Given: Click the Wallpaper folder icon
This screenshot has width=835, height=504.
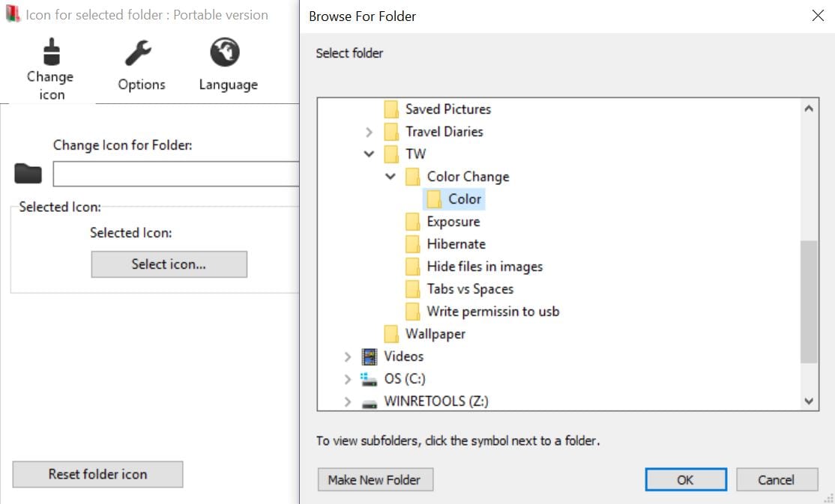Looking at the screenshot, I should tap(391, 334).
